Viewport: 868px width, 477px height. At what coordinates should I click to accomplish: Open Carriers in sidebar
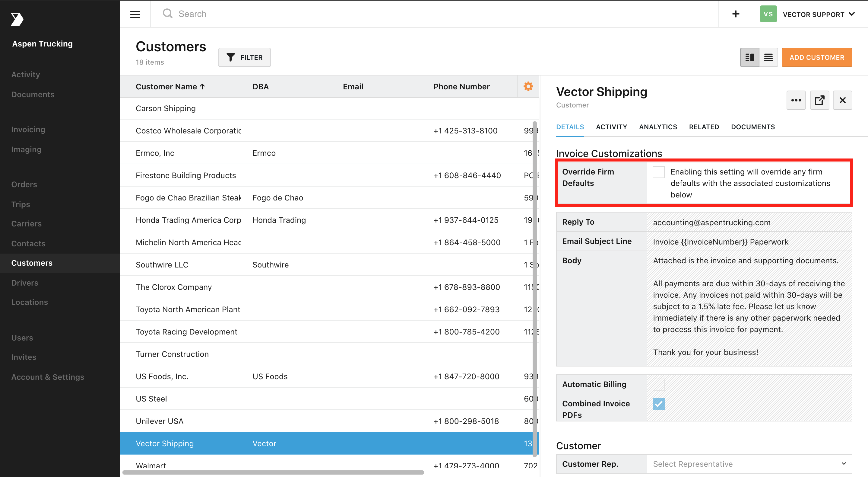[x=26, y=224]
